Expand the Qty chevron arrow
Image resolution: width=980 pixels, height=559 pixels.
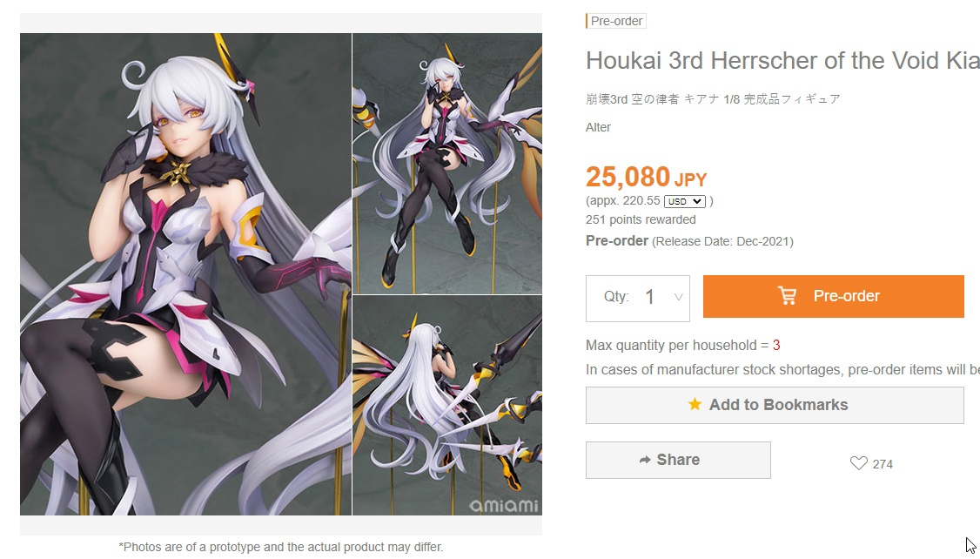coord(678,297)
